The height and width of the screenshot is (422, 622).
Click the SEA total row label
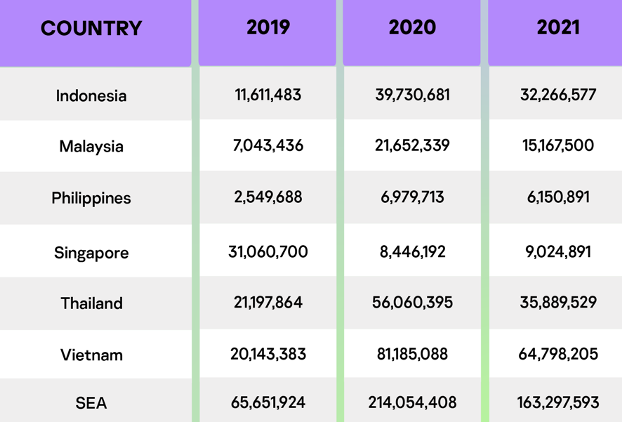[x=92, y=404]
